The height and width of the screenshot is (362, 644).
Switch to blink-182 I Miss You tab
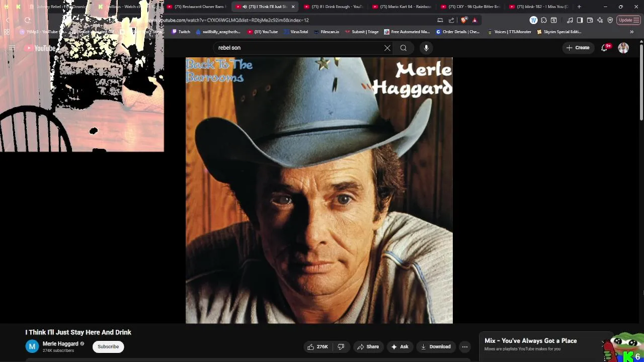point(539,7)
